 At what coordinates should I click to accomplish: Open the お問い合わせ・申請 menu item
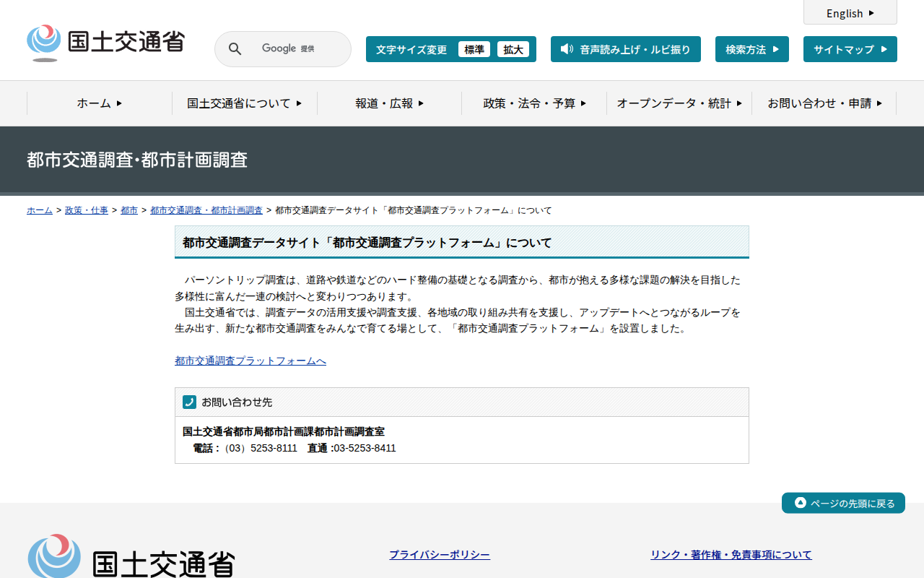point(824,103)
